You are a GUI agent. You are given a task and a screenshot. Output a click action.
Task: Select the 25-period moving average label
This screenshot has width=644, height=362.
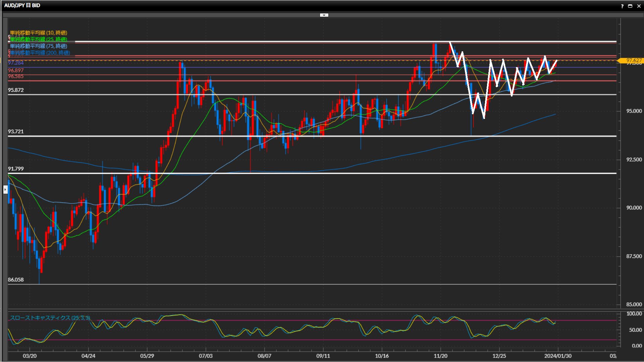pyautogui.click(x=39, y=39)
